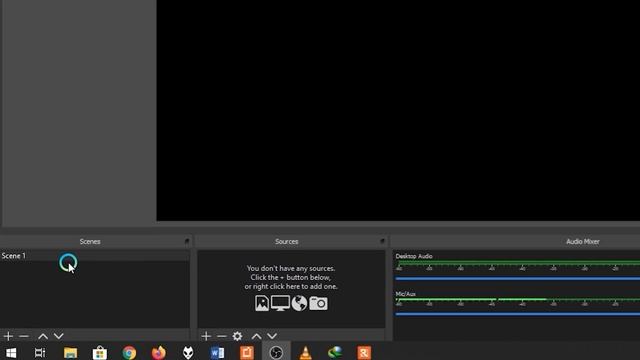Open Google Chrome from the taskbar
Viewport: 640px width, 360px height.
click(x=129, y=353)
